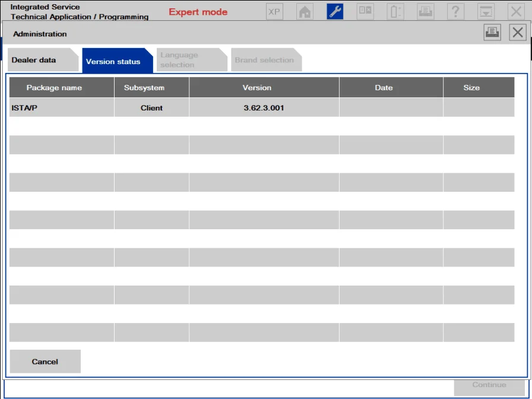
Task: Click the XP icon in the title bar
Action: (274, 11)
